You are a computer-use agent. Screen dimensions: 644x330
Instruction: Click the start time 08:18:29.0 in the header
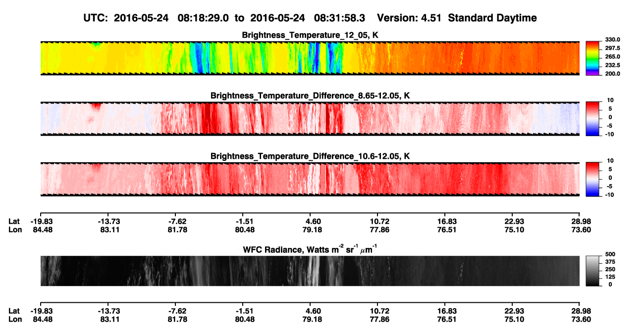(203, 18)
